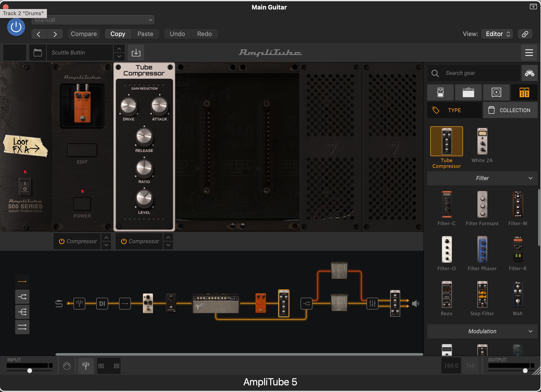Toggle the bottom bar tuner button

(x=86, y=366)
